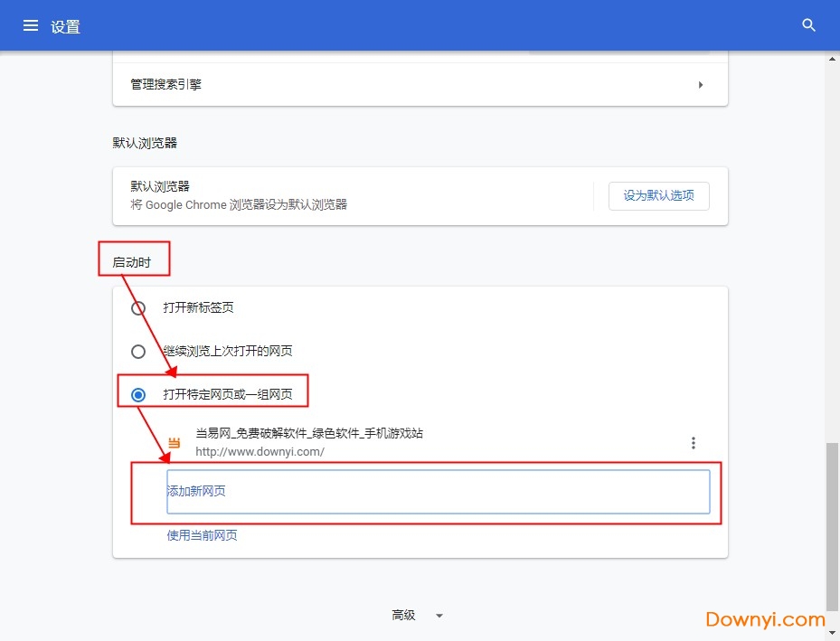Select the 打开特定网页或一组网页 radio option
The height and width of the screenshot is (641, 840).
(x=138, y=395)
